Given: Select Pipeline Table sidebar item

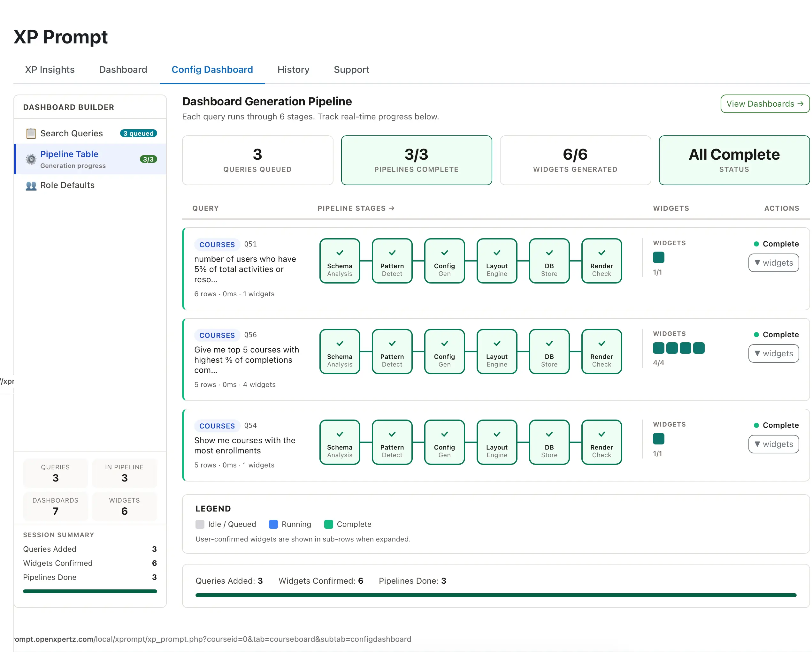Looking at the screenshot, I should (90, 159).
